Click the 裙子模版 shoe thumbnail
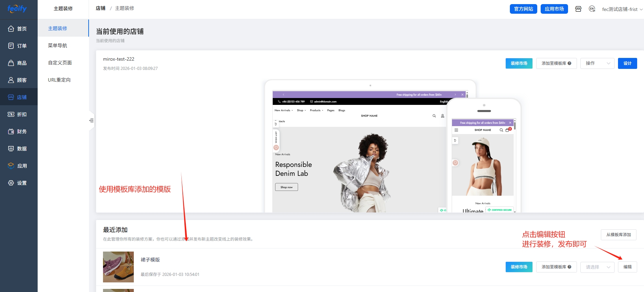 point(118,267)
